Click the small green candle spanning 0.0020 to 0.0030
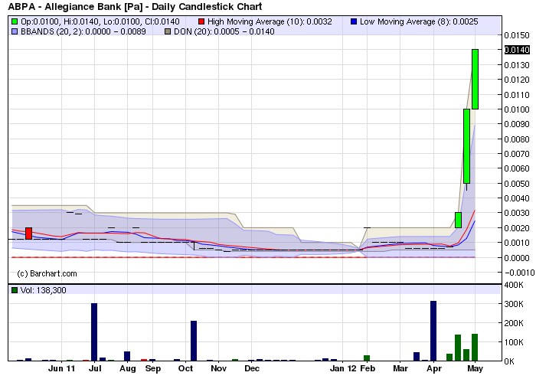This screenshot has height=392, width=536. pyautogui.click(x=459, y=220)
